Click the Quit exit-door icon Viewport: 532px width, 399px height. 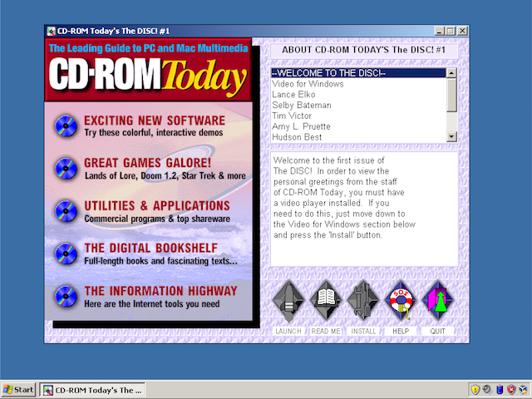(x=438, y=301)
